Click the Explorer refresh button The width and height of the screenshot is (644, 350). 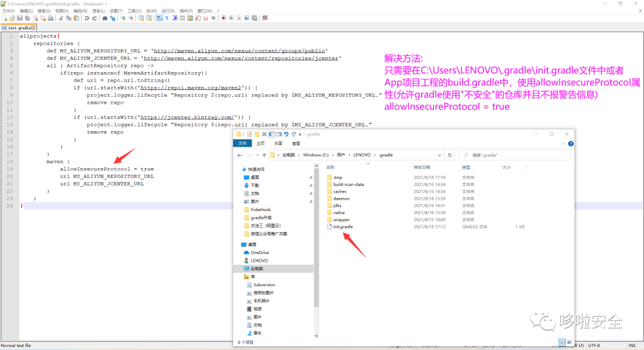450,155
